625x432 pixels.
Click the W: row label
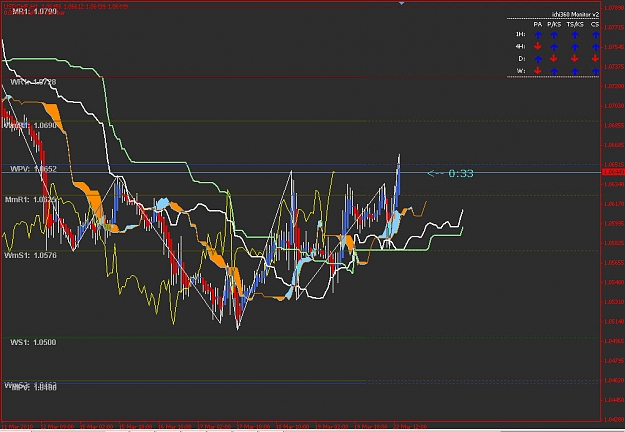tap(521, 71)
